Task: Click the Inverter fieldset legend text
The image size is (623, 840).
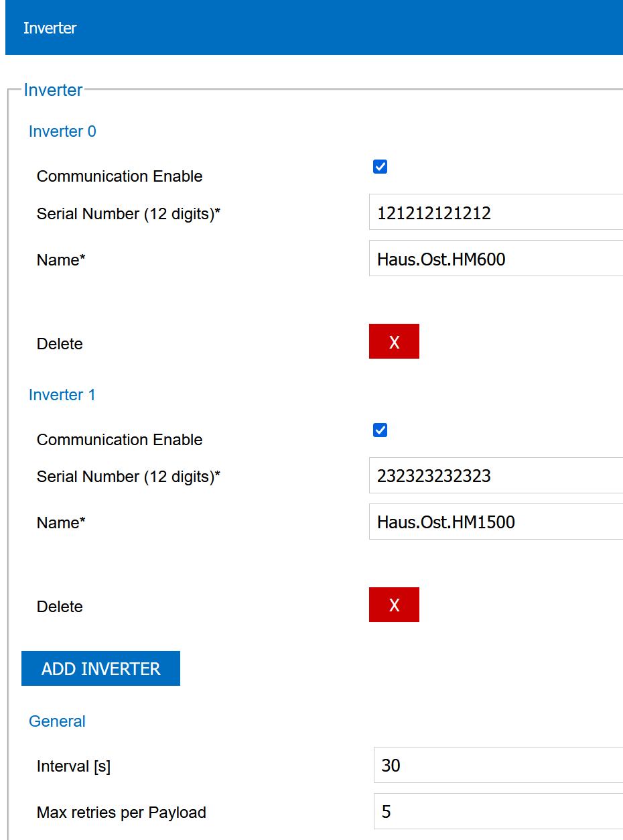Action: coord(53,90)
